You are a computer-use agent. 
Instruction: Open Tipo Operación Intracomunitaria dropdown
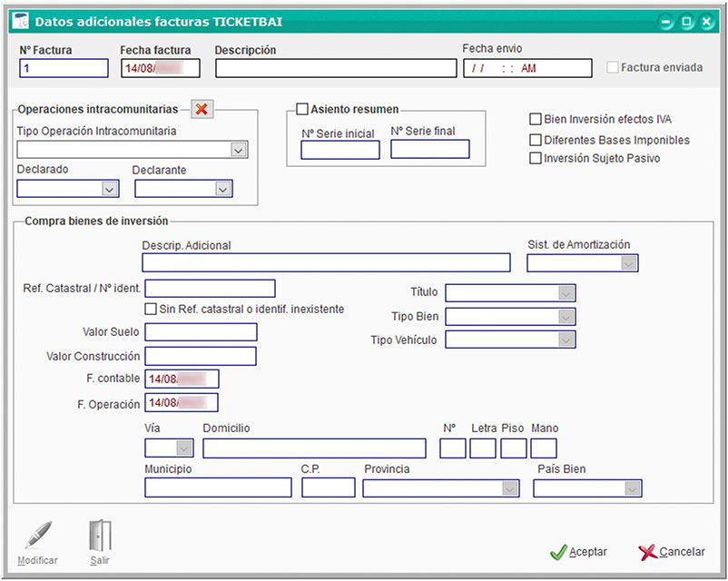point(239,150)
